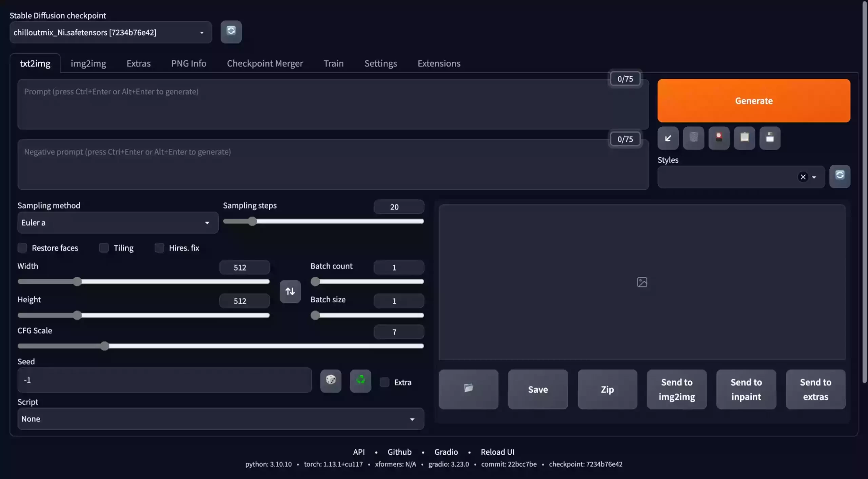This screenshot has width=868, height=479.
Task: Open the output folder via the folder icon
Action: tap(468, 389)
